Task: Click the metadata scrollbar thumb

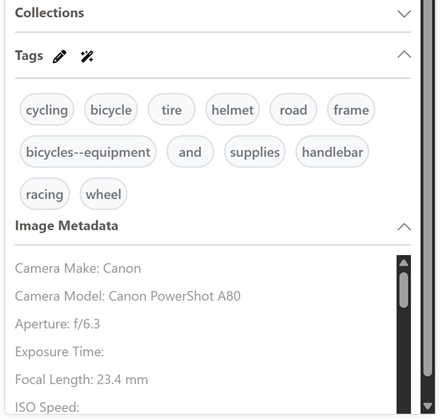Action: tap(404, 290)
